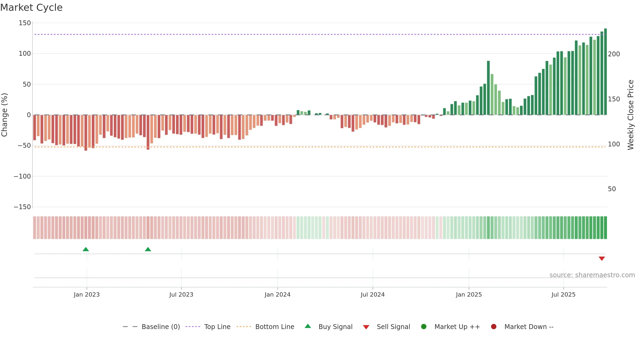Click the red Sell Signal triangle marker
The width and height of the screenshot is (644, 362).
[602, 258]
